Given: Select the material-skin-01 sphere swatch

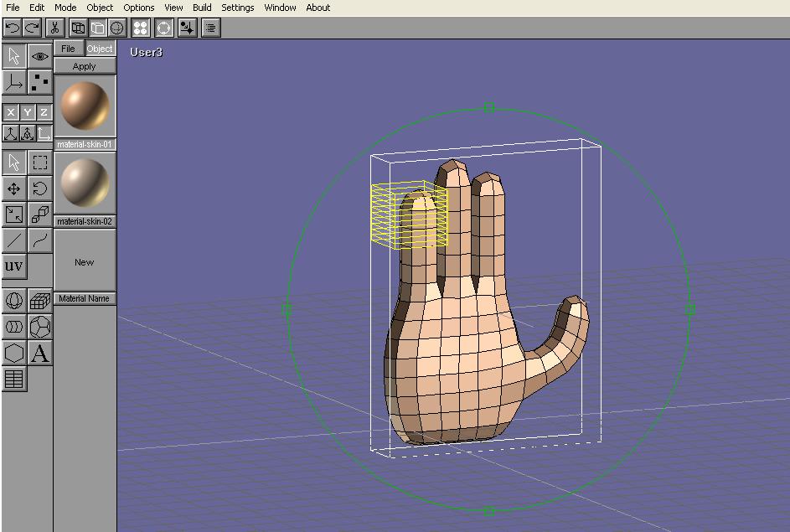Looking at the screenshot, I should (x=85, y=106).
